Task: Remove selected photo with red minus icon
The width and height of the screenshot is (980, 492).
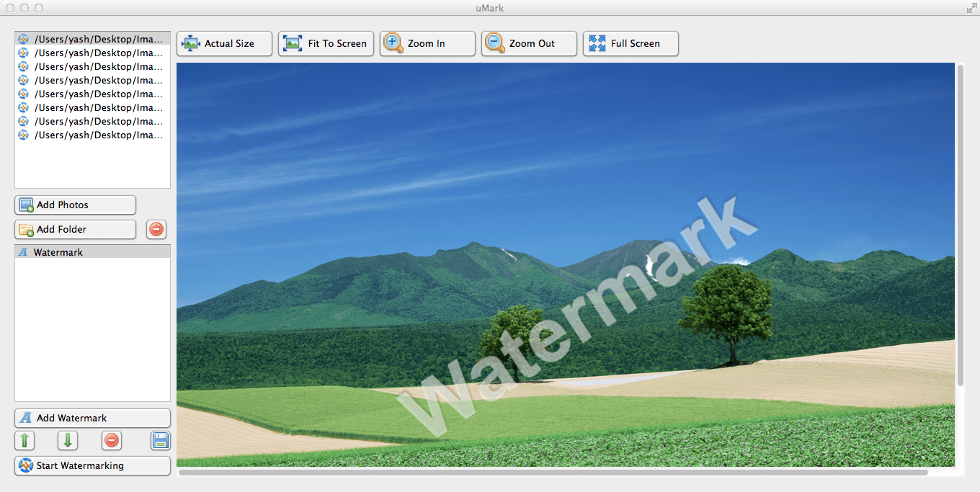Action: click(156, 229)
